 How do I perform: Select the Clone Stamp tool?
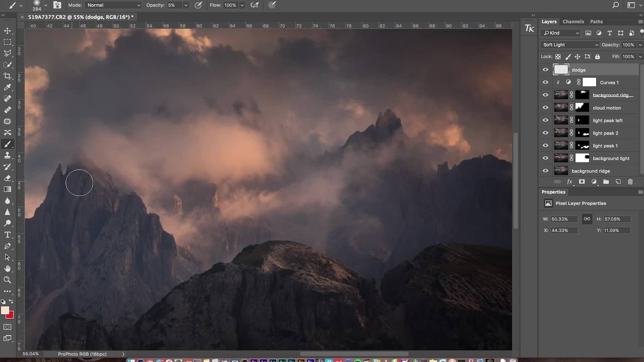8,155
